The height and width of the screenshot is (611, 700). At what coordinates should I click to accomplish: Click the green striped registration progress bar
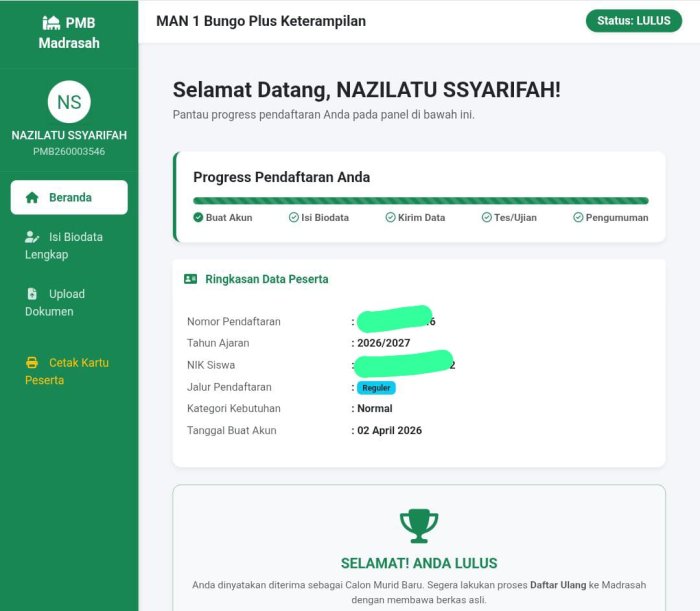[421, 201]
